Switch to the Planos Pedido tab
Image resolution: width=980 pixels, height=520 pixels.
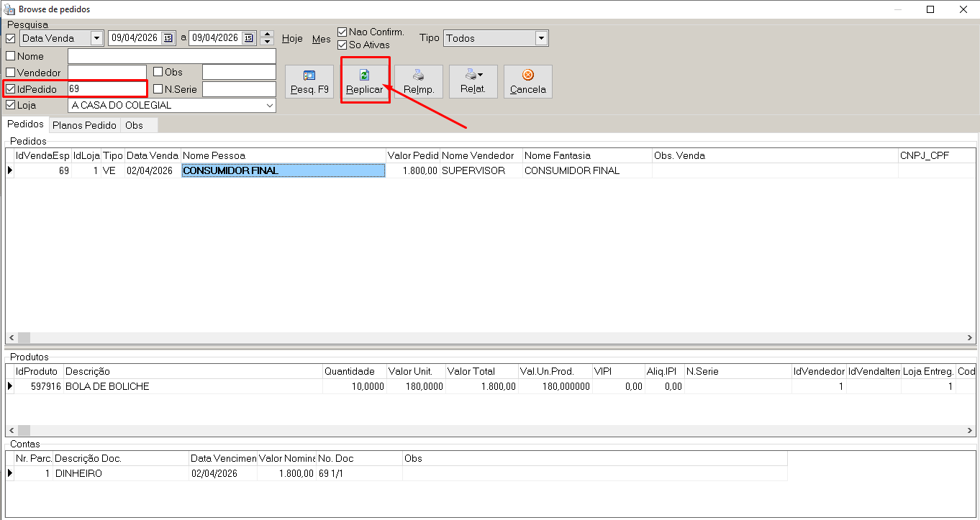84,125
